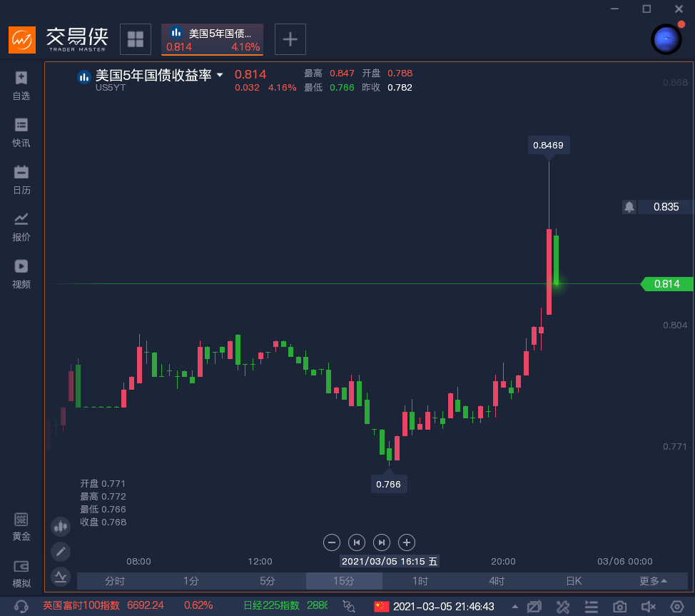Expand the 美国5年国债收益率 symbol dropdown
The height and width of the screenshot is (616, 695).
pos(220,75)
